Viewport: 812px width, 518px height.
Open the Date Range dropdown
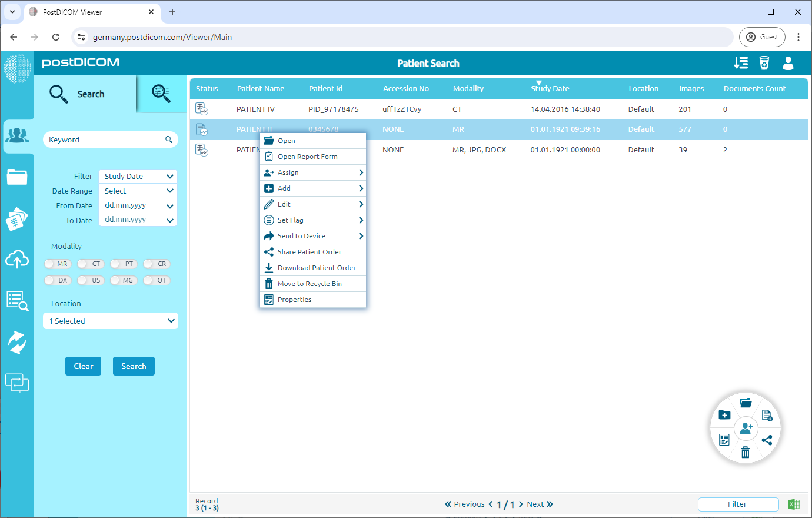tap(137, 190)
